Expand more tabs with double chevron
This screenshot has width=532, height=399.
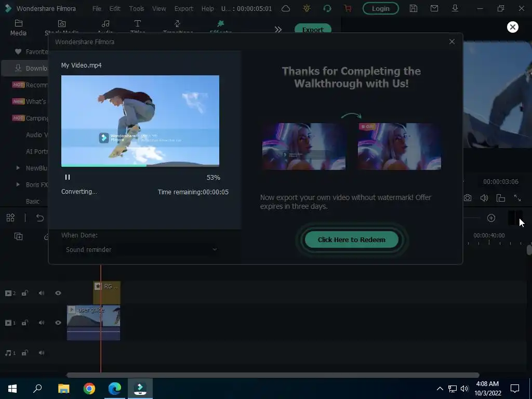278,30
